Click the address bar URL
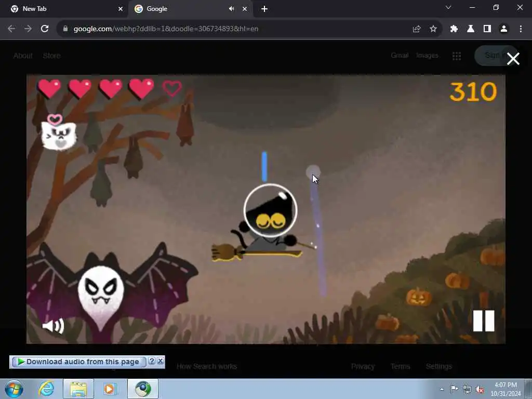The width and height of the screenshot is (532, 399). (166, 29)
